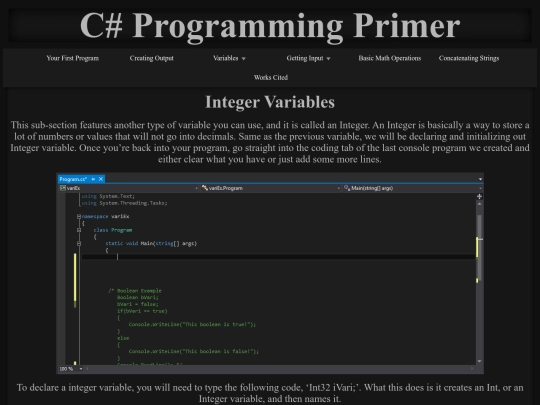Click the 'if(bVari == true)' code line

coord(142,311)
